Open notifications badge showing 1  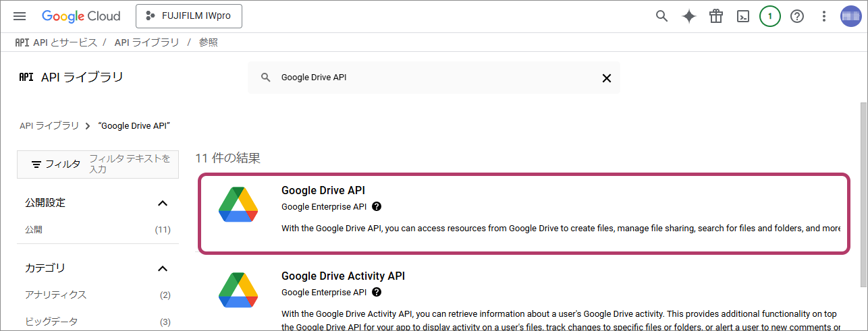point(770,16)
